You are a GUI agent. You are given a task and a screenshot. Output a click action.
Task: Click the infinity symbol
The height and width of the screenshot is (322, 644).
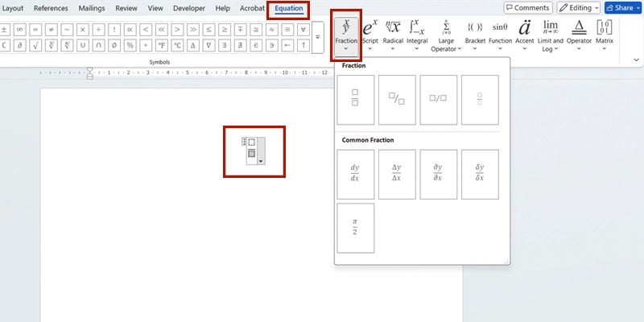point(20,30)
